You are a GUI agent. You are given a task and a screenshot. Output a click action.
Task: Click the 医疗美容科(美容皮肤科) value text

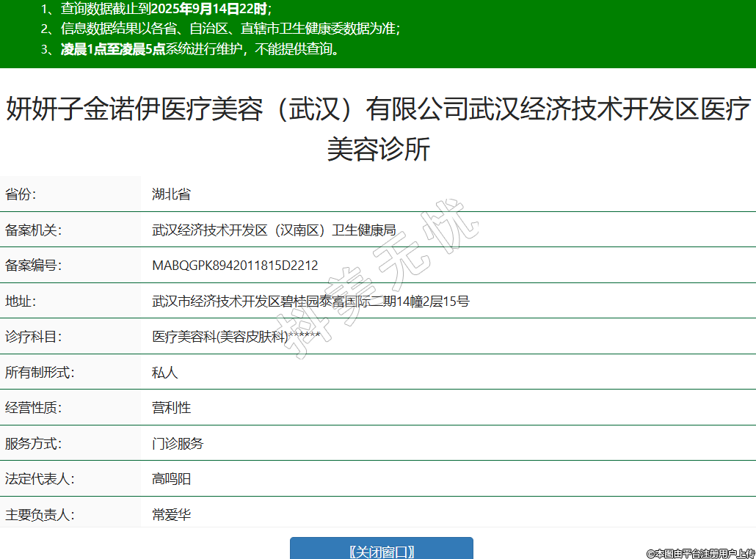[x=220, y=337]
